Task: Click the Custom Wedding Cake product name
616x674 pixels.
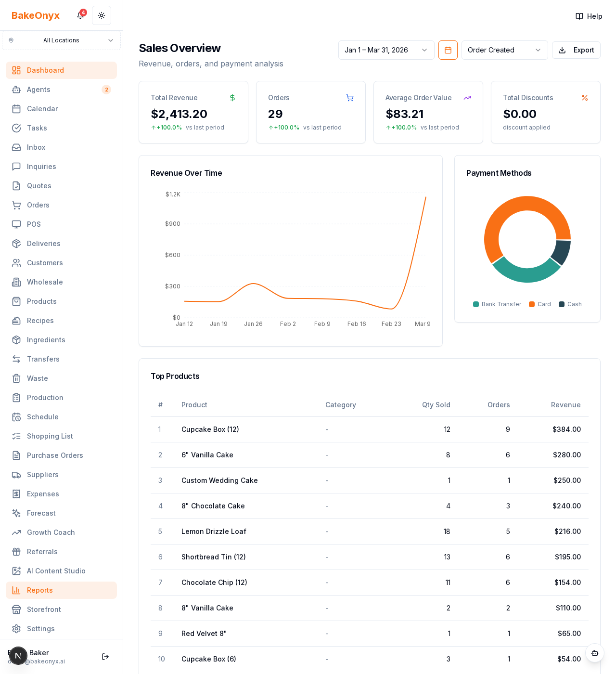Action: [x=219, y=480]
